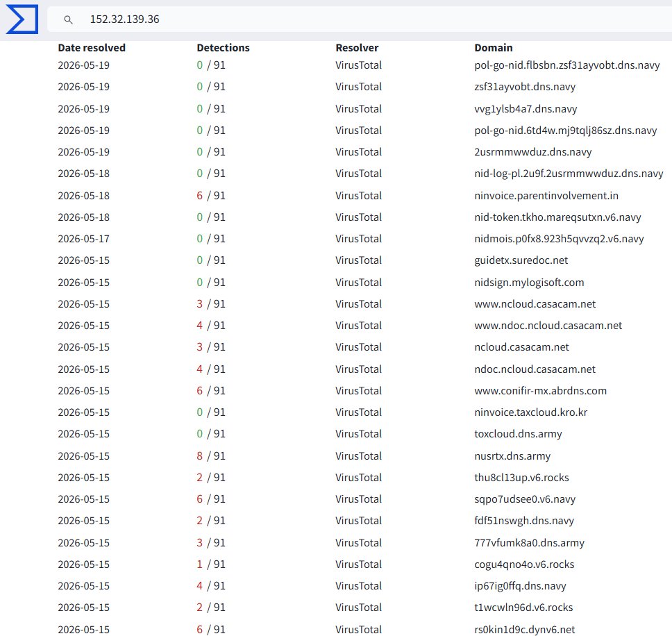Open domain www.ncloud.casacam.net
The width and height of the screenshot is (672, 636).
[535, 304]
